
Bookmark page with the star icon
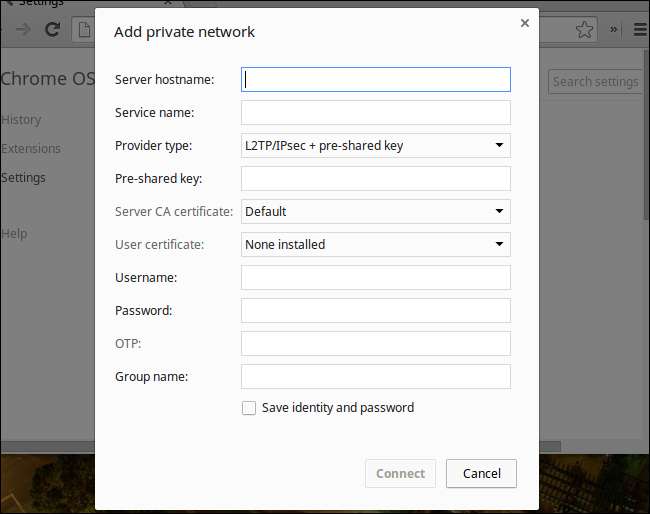point(584,29)
